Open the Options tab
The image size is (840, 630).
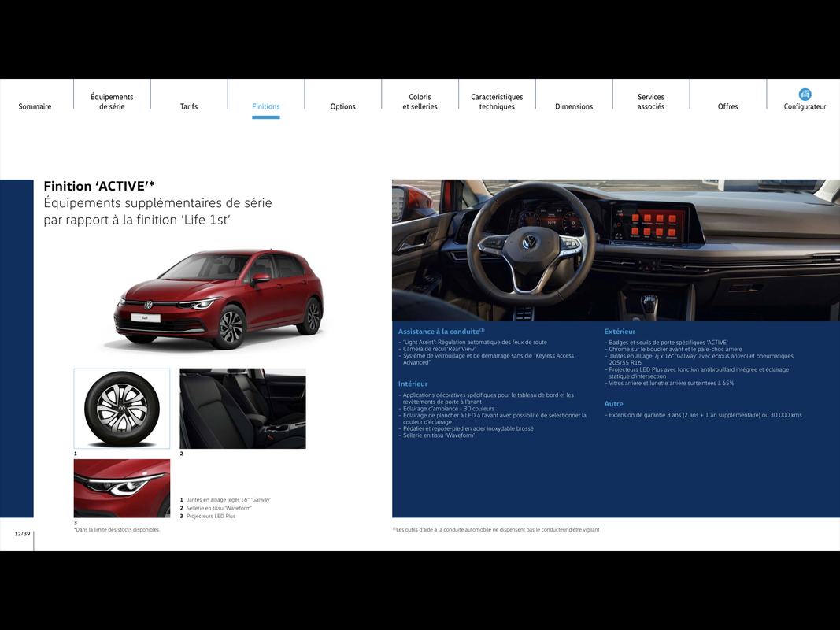pyautogui.click(x=343, y=106)
